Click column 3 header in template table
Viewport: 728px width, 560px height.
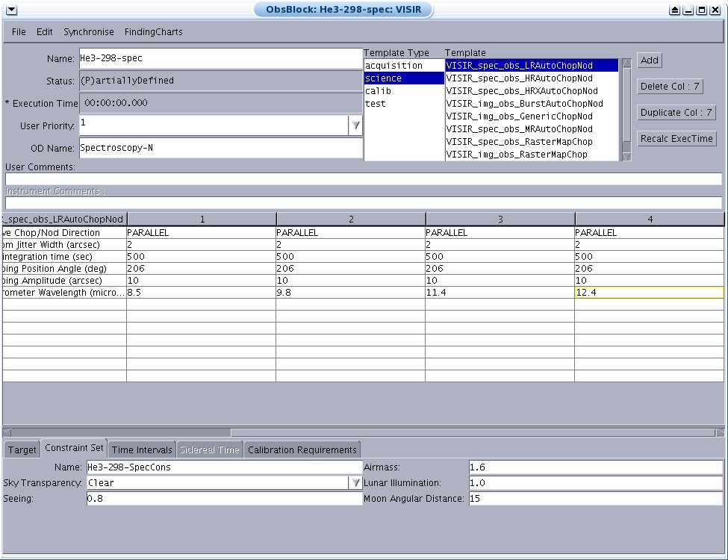tap(500, 220)
